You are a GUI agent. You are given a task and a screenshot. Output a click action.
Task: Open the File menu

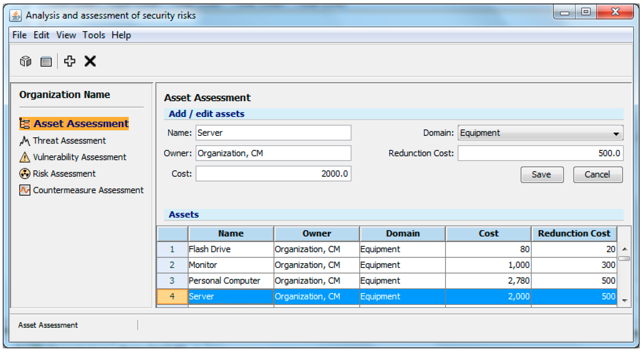19,35
